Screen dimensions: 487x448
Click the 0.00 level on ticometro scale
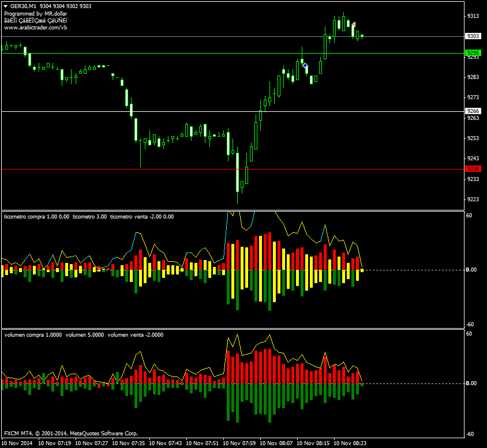[x=472, y=270]
